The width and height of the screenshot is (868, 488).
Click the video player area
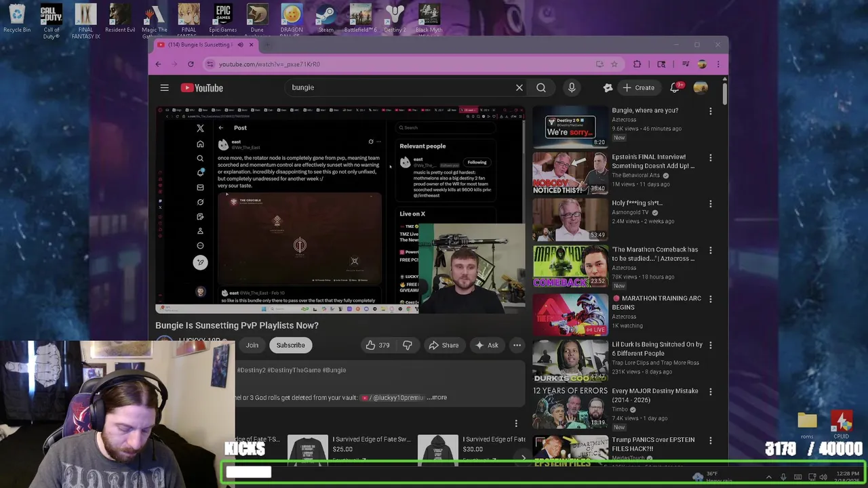340,209
